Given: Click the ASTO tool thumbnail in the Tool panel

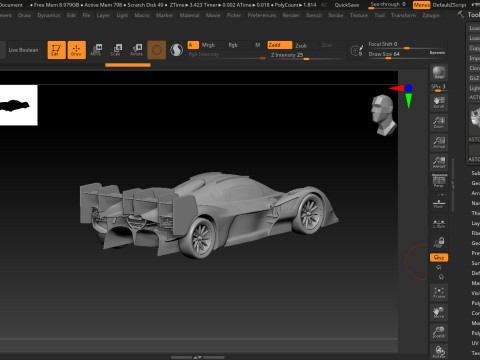Looking at the screenshot, I should 474,118.
